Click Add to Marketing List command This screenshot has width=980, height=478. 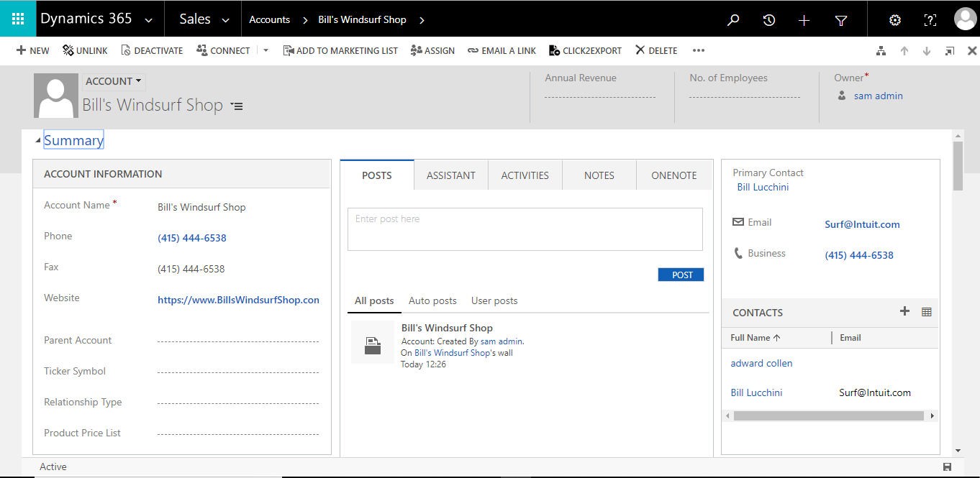click(340, 50)
